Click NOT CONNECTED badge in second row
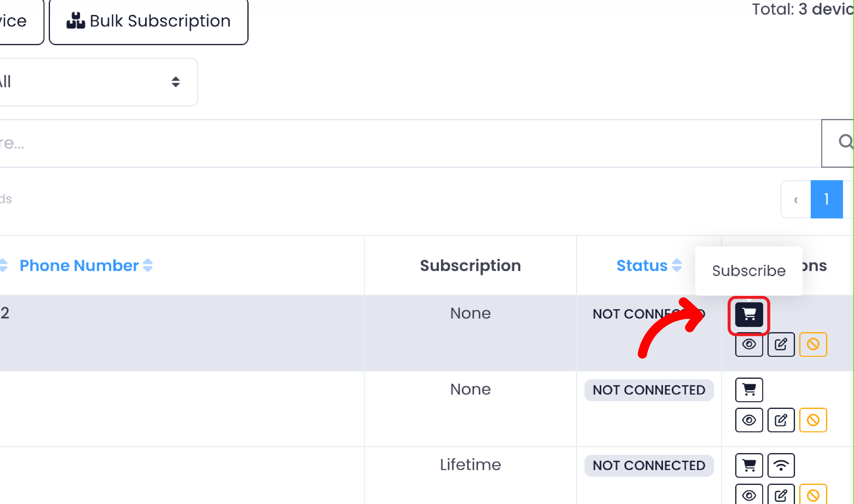The width and height of the screenshot is (854, 504). (x=648, y=390)
